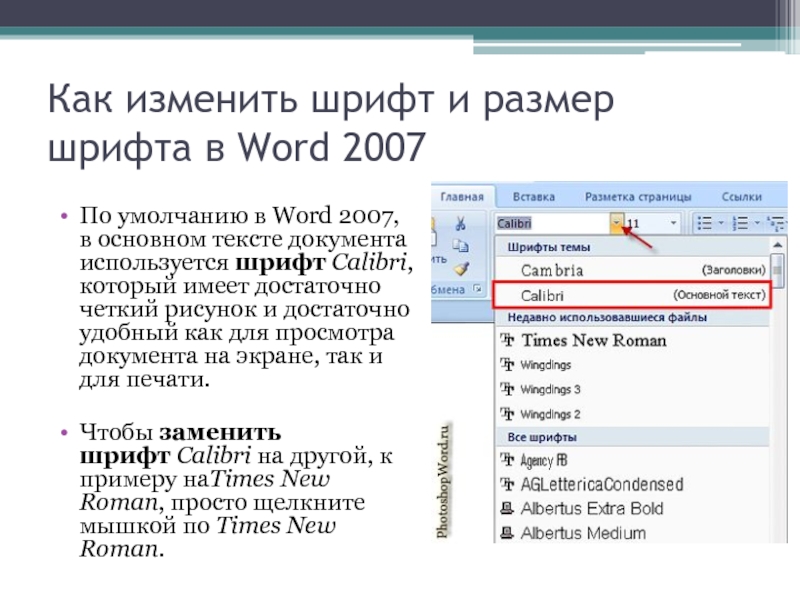This screenshot has height=600, width=800.
Task: Click the multilevel list icon
Action: pos(777,223)
